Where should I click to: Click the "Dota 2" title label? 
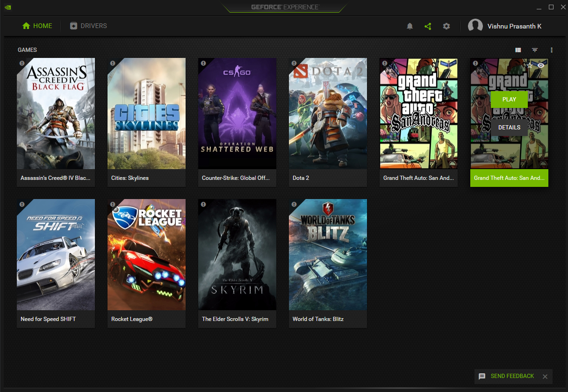click(301, 178)
